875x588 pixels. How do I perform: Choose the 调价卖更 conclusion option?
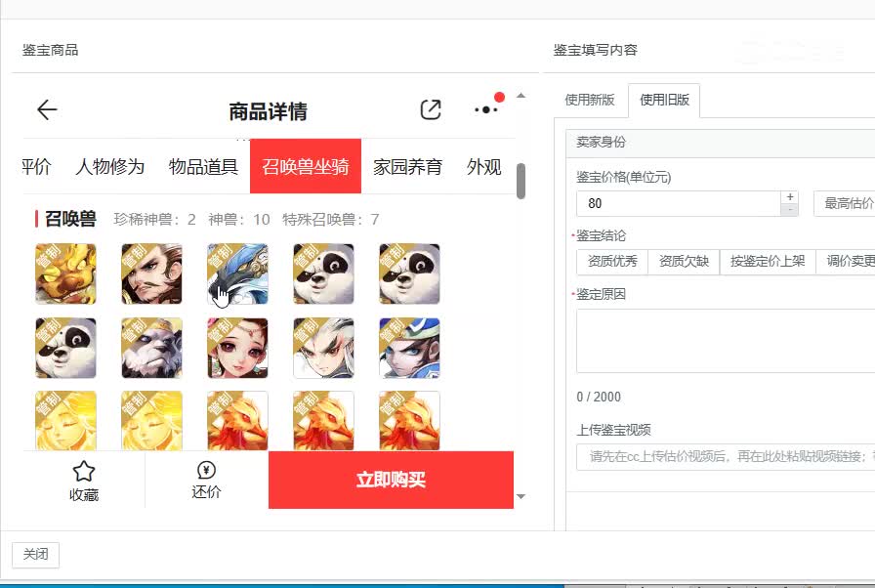pyautogui.click(x=846, y=261)
